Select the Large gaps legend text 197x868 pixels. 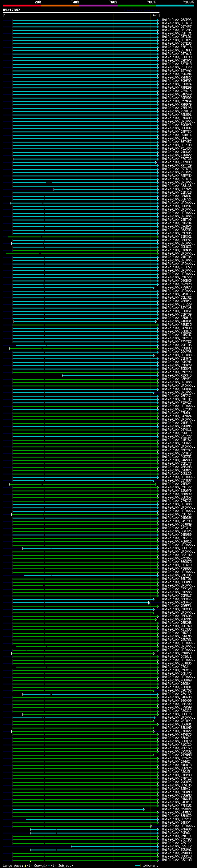[38, 865]
